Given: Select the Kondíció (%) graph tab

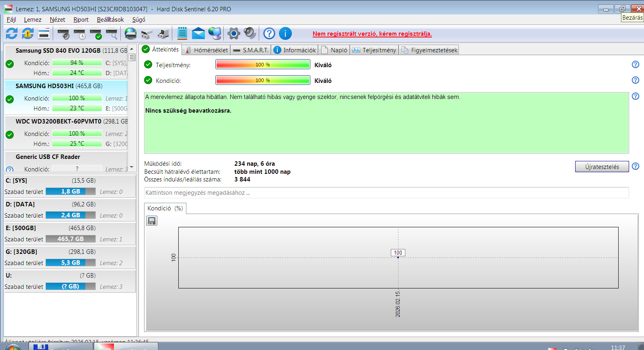Looking at the screenshot, I should pos(165,208).
